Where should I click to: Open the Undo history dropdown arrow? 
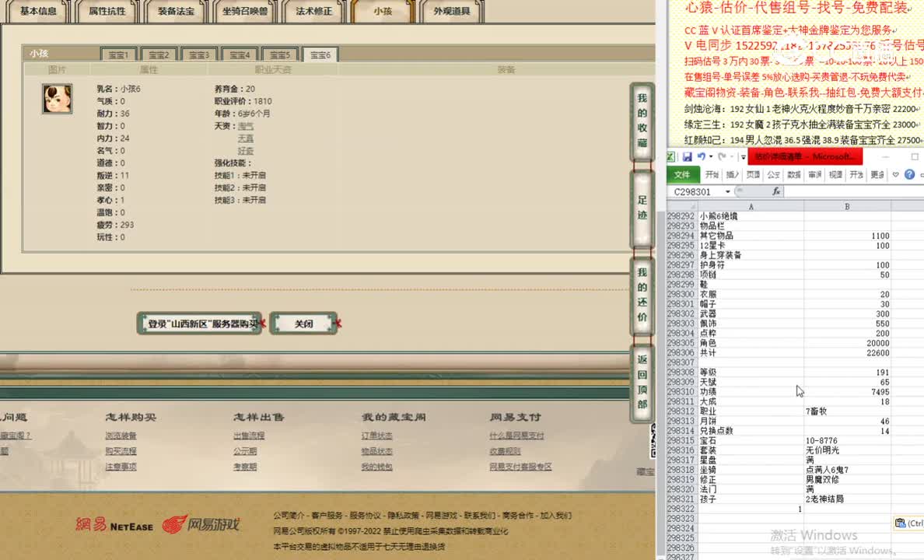710,156
